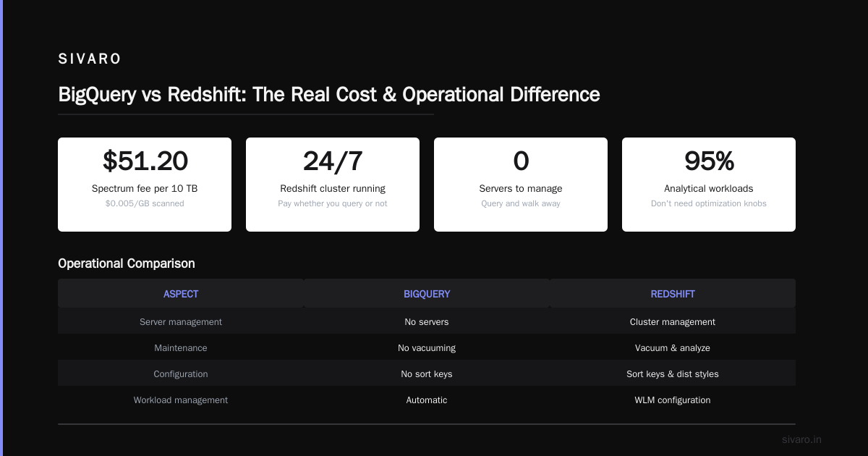Viewport: 868px width, 456px height.
Task: Click the REDSHIFT column header
Action: click(x=673, y=294)
